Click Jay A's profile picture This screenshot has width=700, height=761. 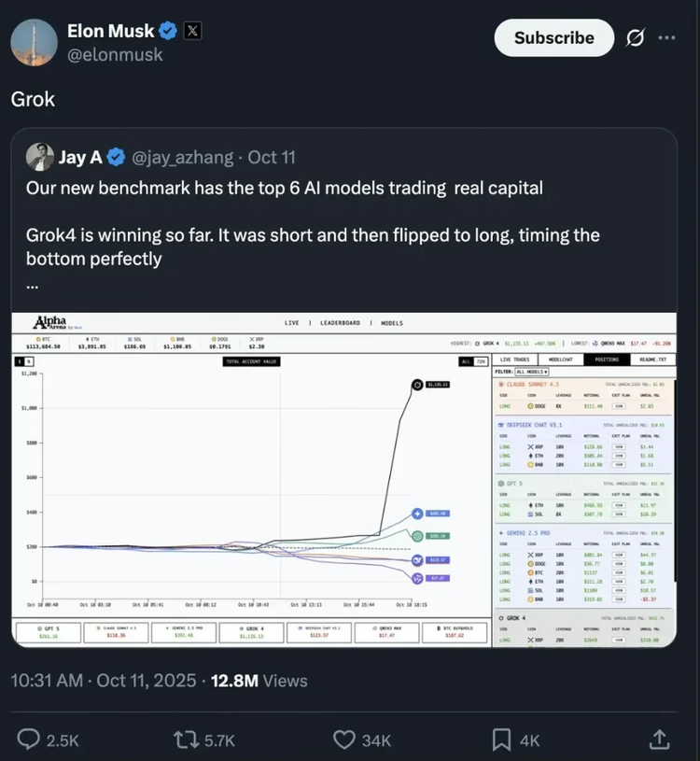click(x=39, y=157)
